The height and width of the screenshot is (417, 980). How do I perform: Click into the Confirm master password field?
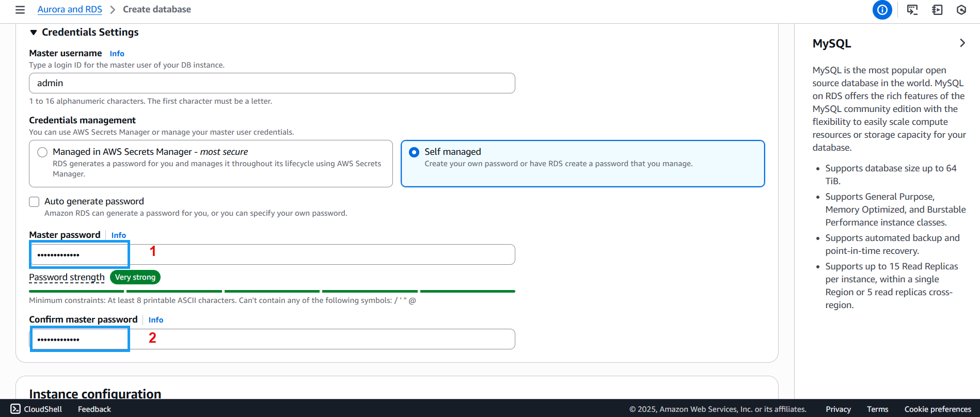point(272,339)
